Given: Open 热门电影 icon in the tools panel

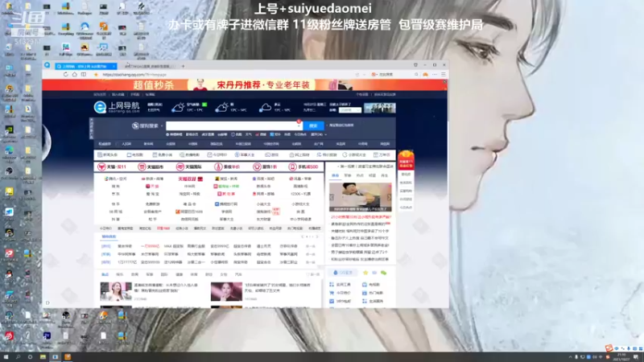Looking at the screenshot, I should [x=365, y=293].
